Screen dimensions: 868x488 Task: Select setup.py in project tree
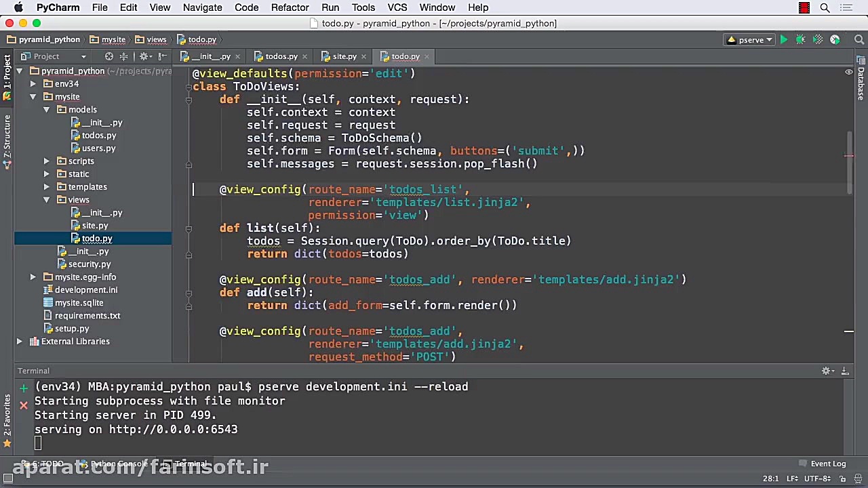coord(72,329)
